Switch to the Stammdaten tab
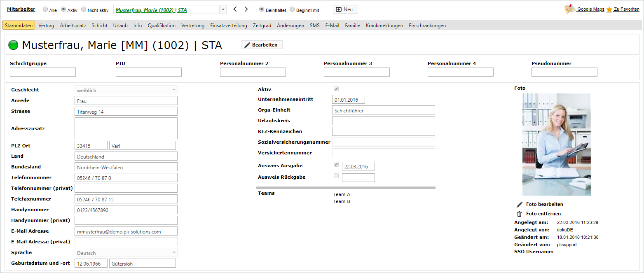The image size is (644, 273). click(19, 26)
